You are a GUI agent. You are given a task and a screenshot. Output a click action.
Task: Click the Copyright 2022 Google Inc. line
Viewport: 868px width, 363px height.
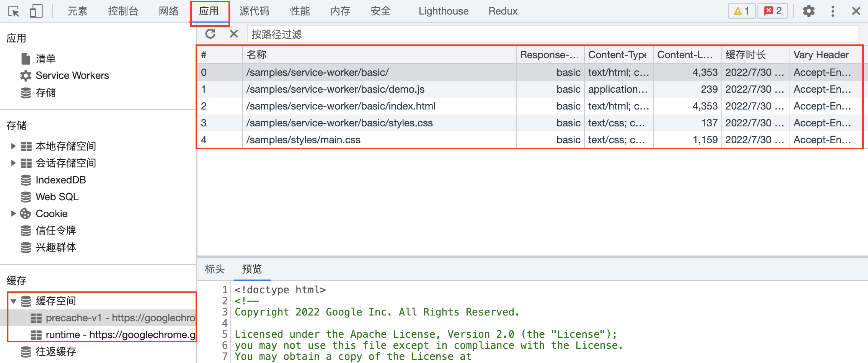pos(377,312)
